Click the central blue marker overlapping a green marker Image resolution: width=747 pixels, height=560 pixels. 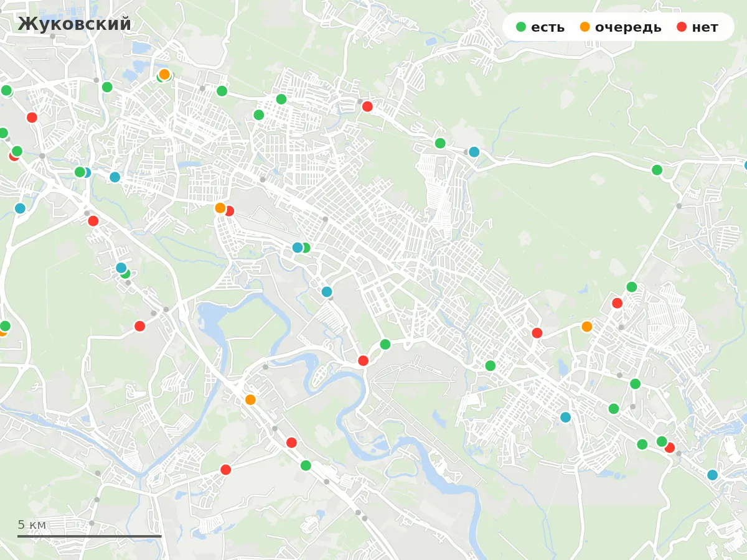point(298,248)
